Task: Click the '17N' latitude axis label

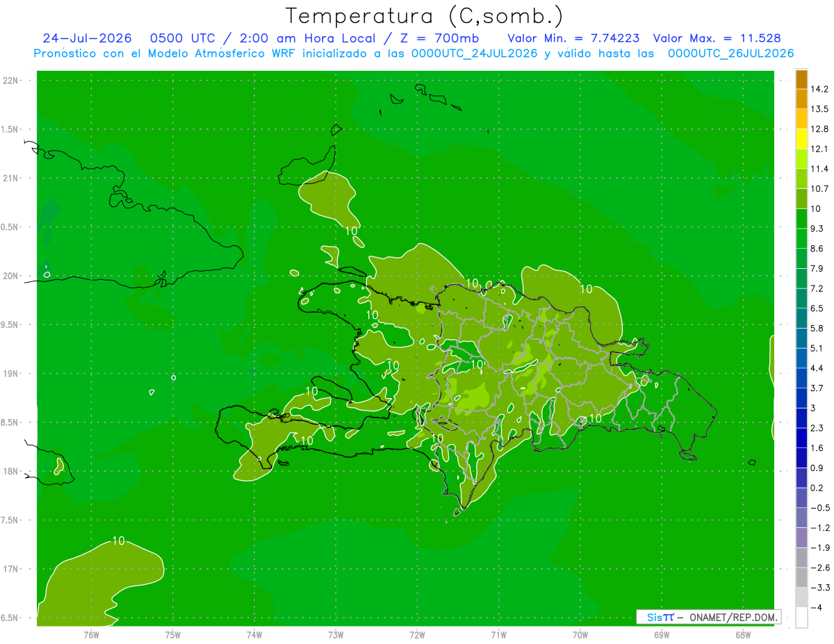Action: tap(11, 569)
